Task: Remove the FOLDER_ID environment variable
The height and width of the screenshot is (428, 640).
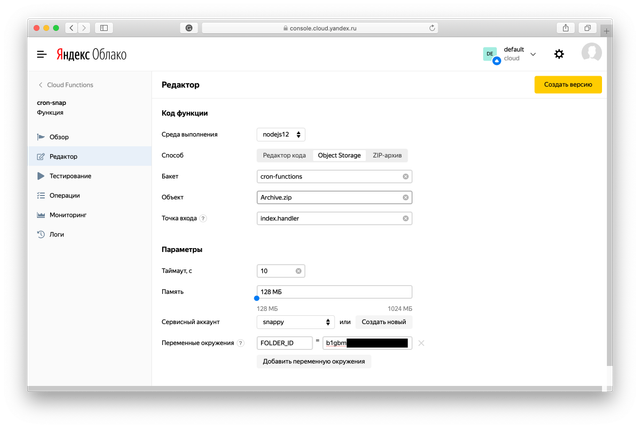Action: 421,343
